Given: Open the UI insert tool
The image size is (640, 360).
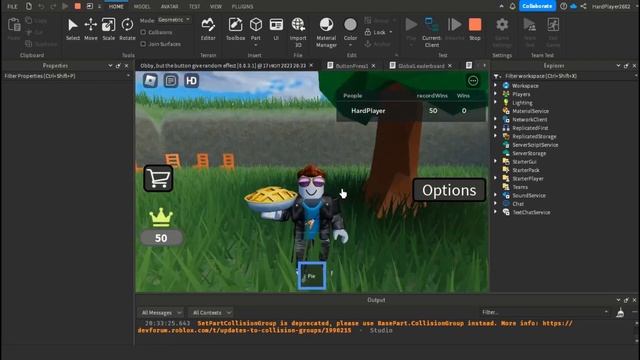Looking at the screenshot, I should (x=276, y=29).
